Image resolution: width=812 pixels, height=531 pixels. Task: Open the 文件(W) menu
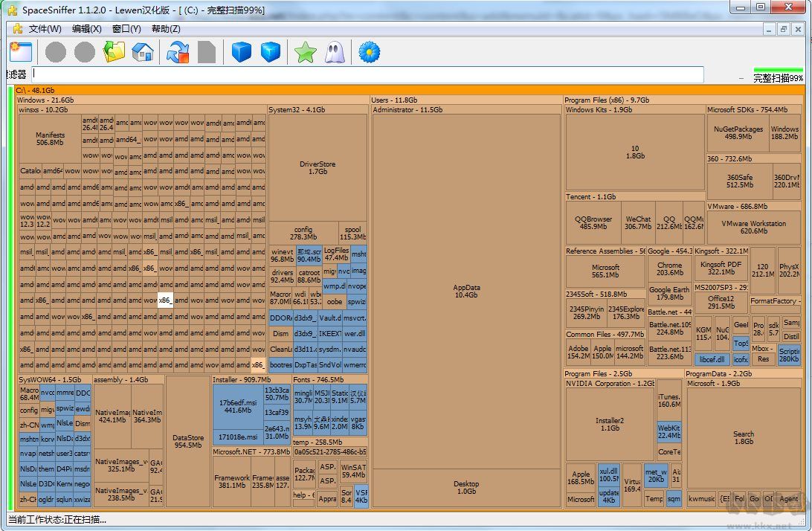pyautogui.click(x=45, y=29)
